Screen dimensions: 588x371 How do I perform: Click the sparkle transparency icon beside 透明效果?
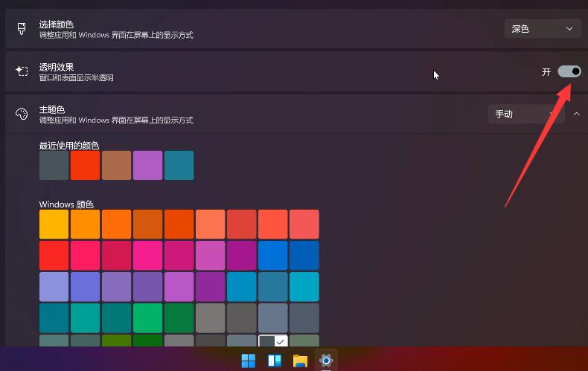pyautogui.click(x=22, y=71)
